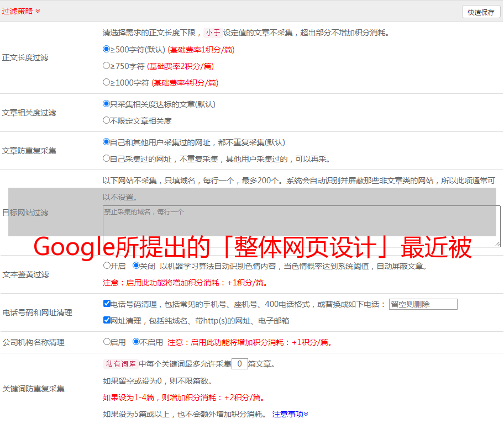Viewport: 504px width, 424px height.
Task: Click the 电话号码和网址清理 label
Action: 37,312
